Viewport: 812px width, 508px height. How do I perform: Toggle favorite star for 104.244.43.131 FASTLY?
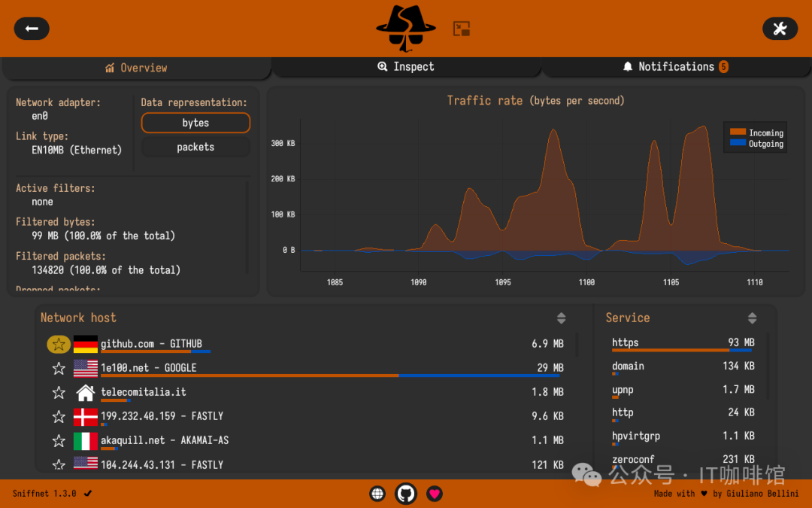pyautogui.click(x=59, y=464)
